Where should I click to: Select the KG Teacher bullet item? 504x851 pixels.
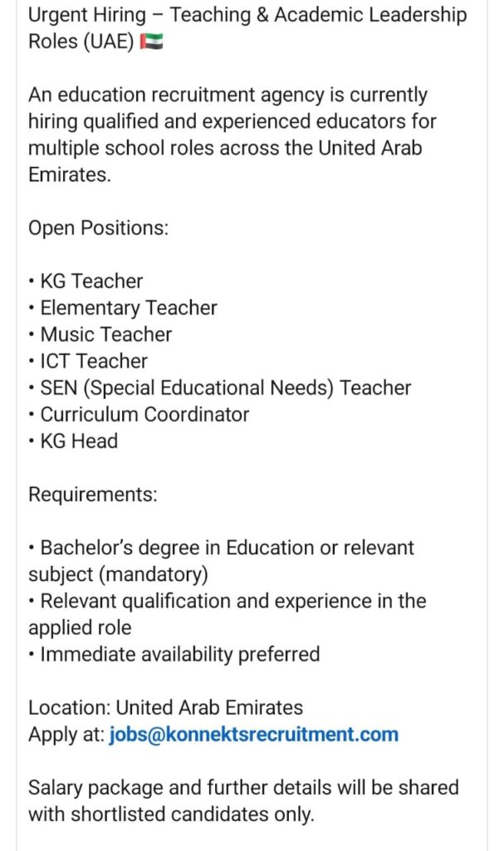pos(91,281)
